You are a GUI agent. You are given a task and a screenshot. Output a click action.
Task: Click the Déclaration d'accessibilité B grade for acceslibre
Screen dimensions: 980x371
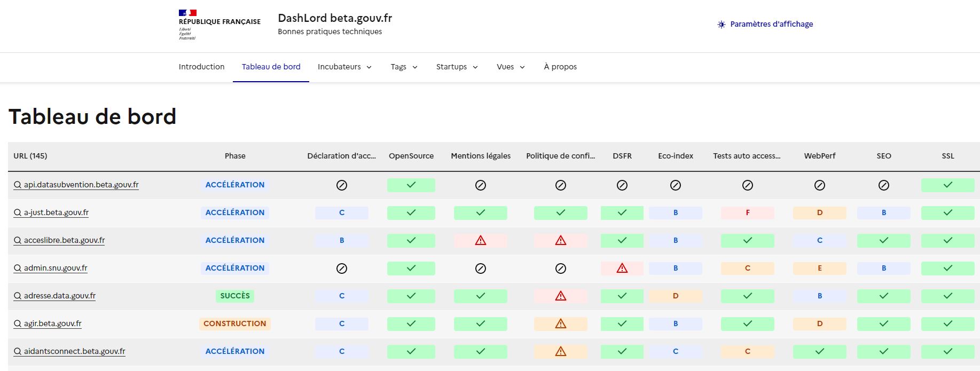click(342, 241)
